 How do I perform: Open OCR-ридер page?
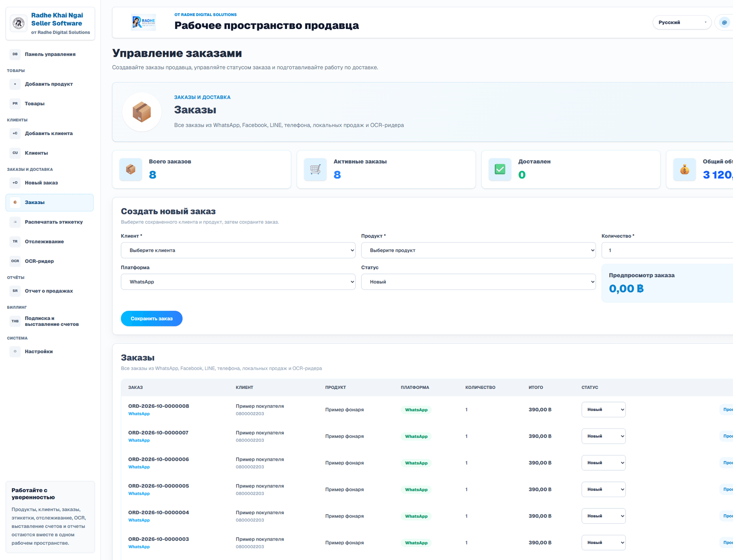click(x=50, y=261)
